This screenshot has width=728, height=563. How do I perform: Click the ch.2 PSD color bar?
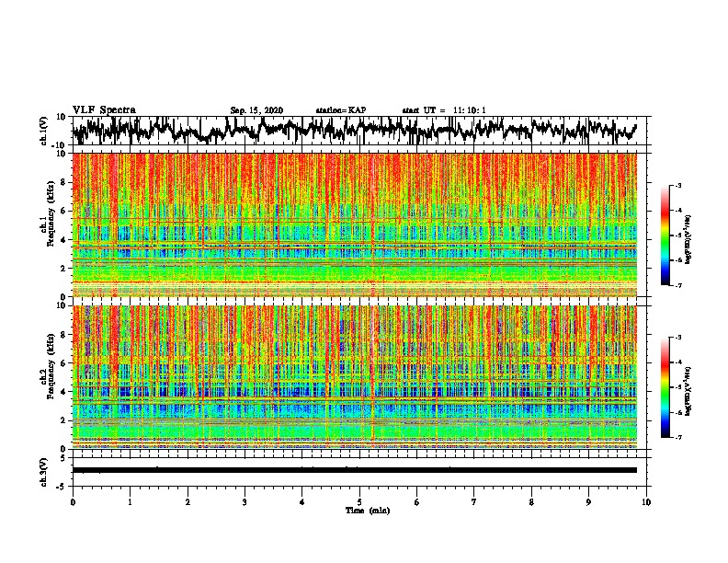pyautogui.click(x=665, y=387)
